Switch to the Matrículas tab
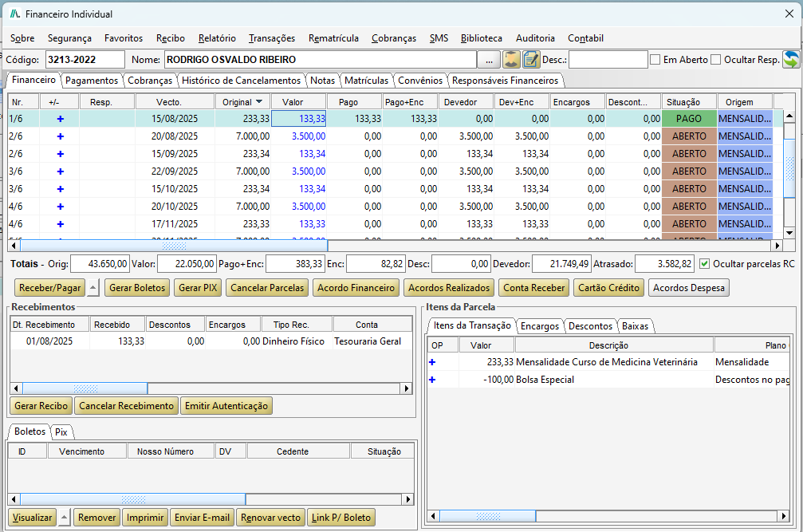The height and width of the screenshot is (532, 803). (x=366, y=81)
